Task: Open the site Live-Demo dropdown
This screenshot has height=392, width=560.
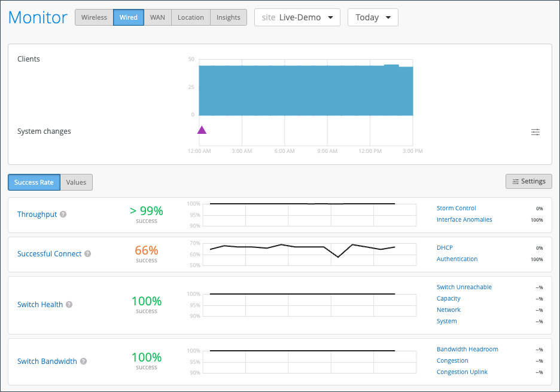Action: pos(297,17)
